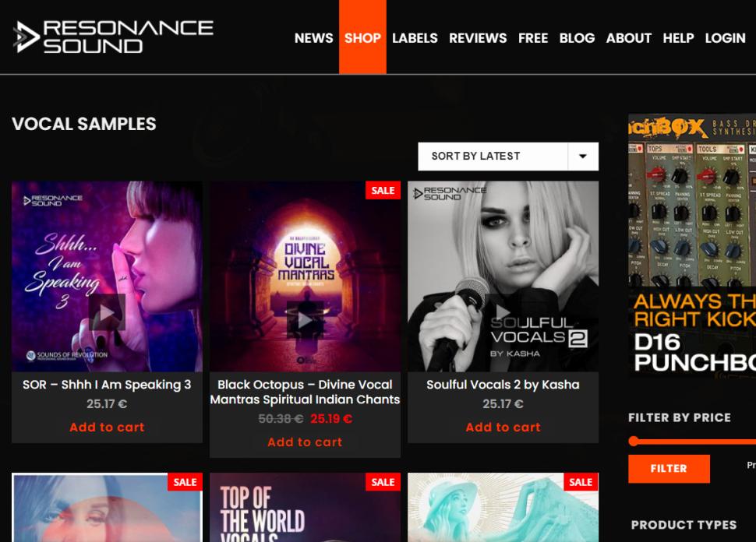Click the sort dropdown arrow
Screen dimensions: 756x542
coord(583,156)
